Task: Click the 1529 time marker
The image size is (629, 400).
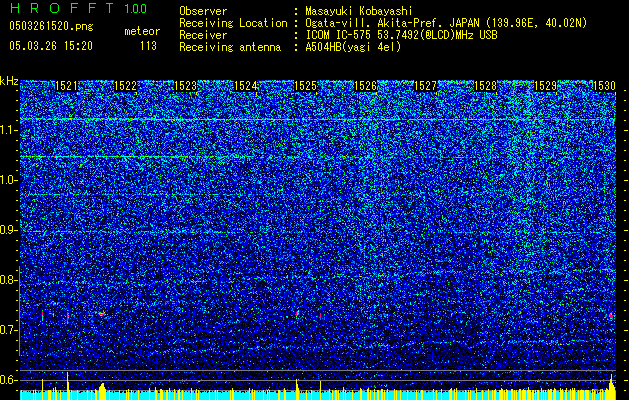Action: [546, 86]
